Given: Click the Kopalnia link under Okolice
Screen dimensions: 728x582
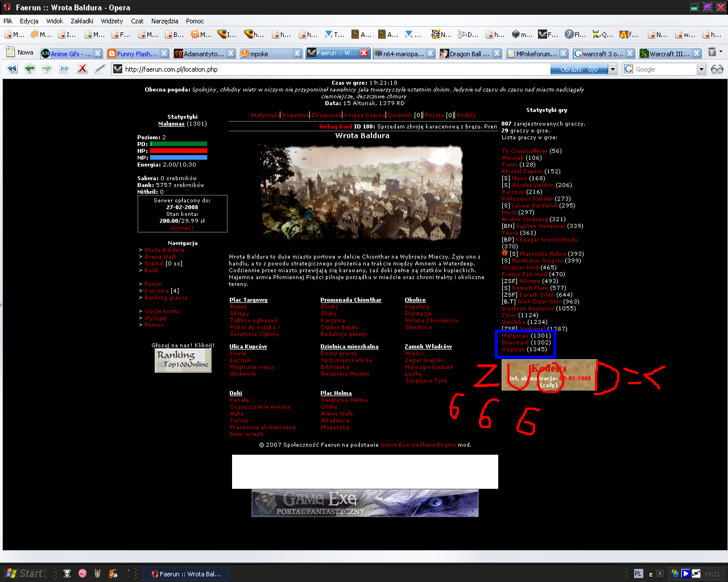Looking at the screenshot, I should click(417, 307).
